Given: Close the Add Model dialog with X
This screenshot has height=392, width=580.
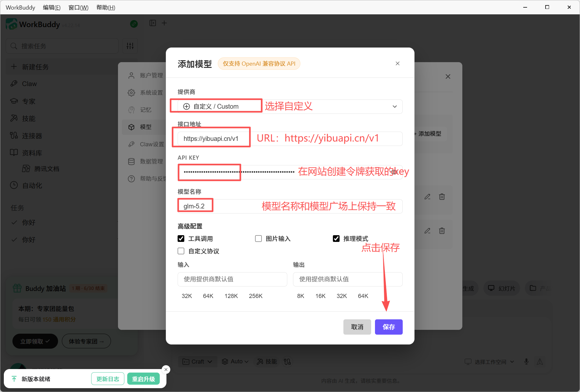Looking at the screenshot, I should [398, 63].
